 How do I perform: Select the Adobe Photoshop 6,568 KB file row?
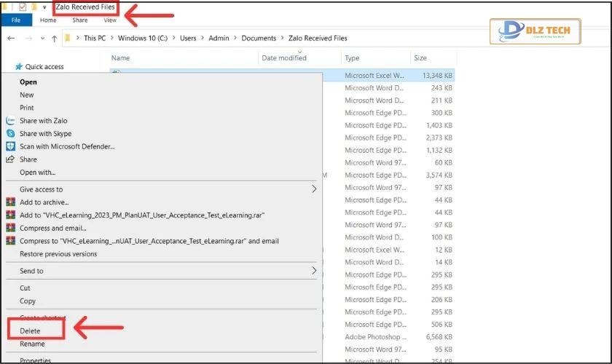pos(389,336)
